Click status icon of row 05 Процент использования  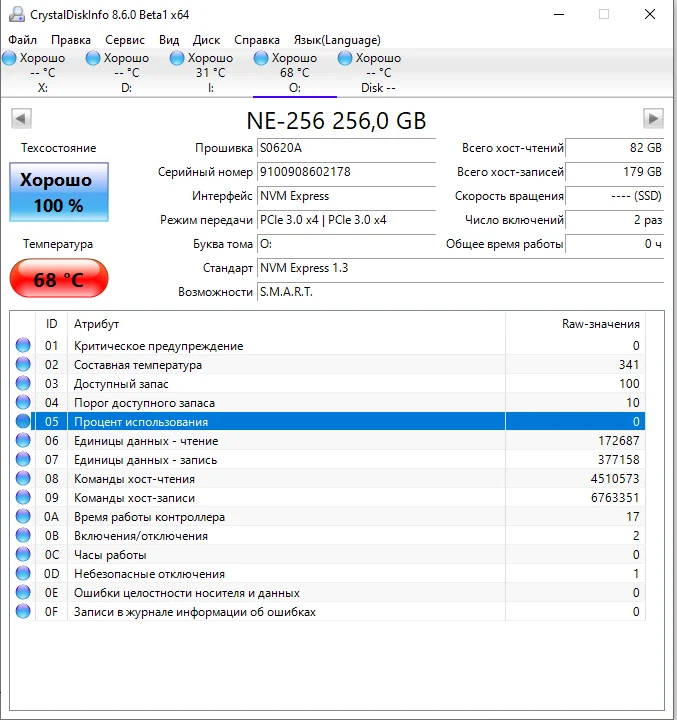click(x=23, y=422)
